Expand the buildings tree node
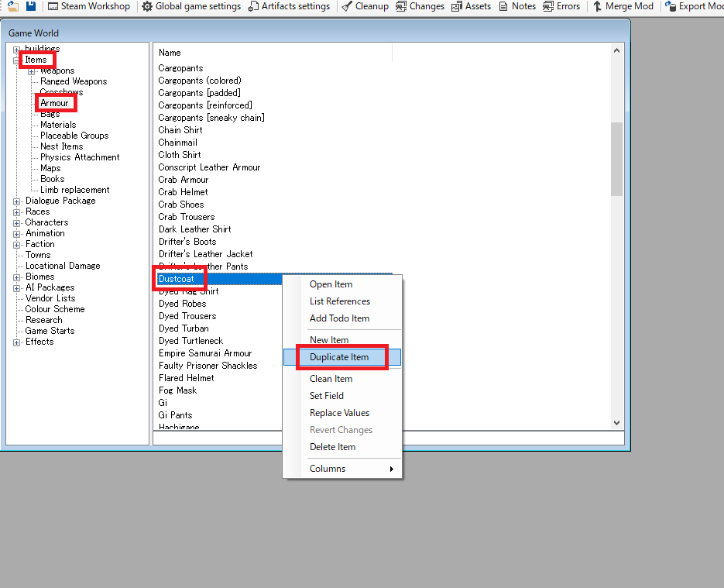The height and width of the screenshot is (588, 724). point(16,50)
